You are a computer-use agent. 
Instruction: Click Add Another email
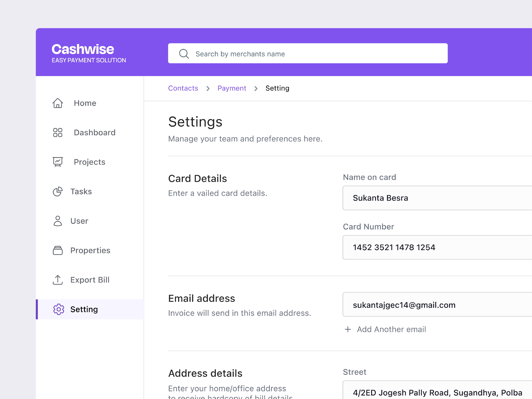point(391,329)
